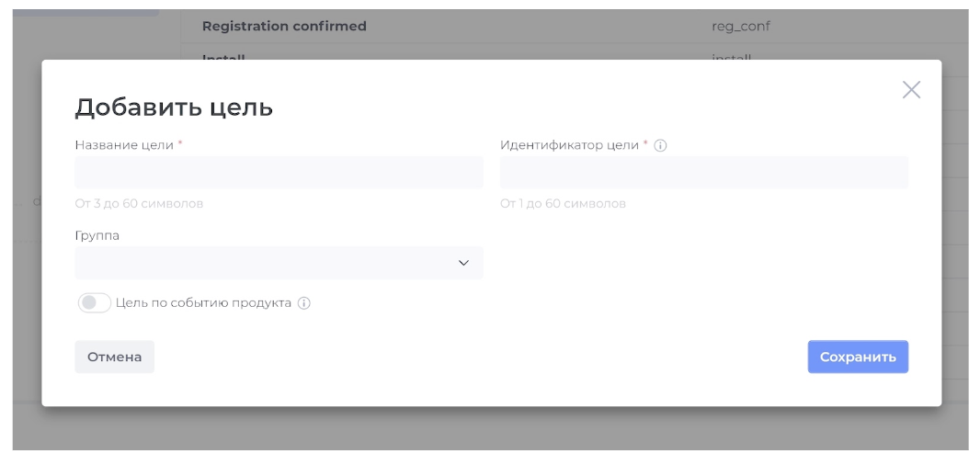
Task: Click the Отмена button
Action: tap(114, 357)
